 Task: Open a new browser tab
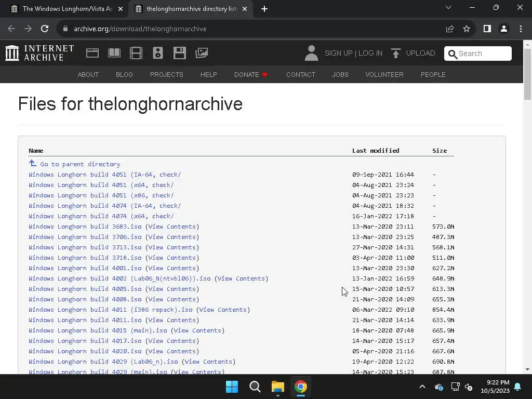click(264, 9)
